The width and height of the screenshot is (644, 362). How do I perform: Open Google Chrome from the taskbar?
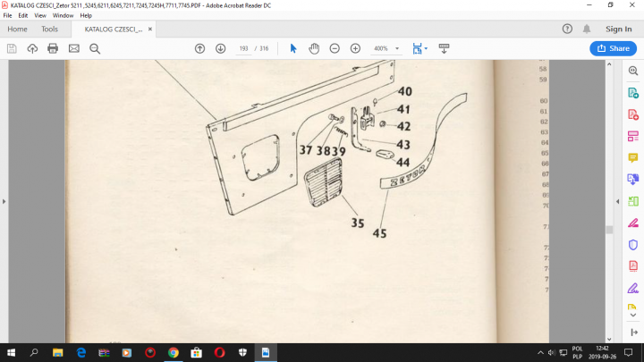coord(174,352)
